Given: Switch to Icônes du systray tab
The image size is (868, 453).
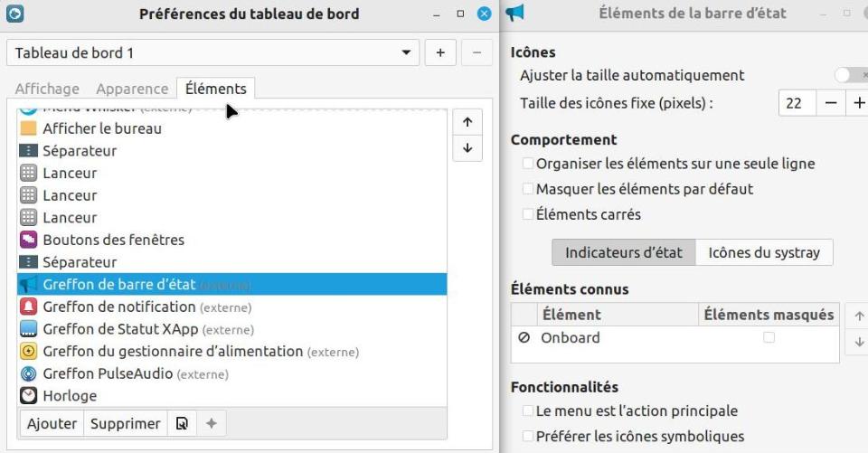Looking at the screenshot, I should point(764,252).
